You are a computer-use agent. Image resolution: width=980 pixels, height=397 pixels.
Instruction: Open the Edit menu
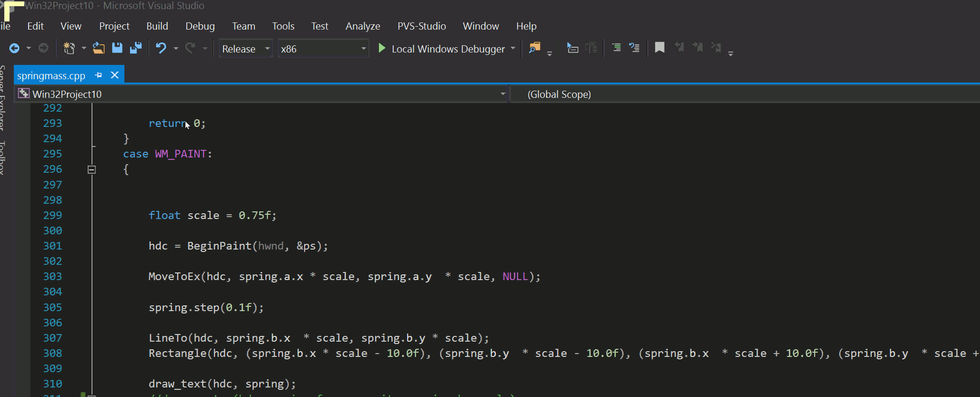point(35,26)
